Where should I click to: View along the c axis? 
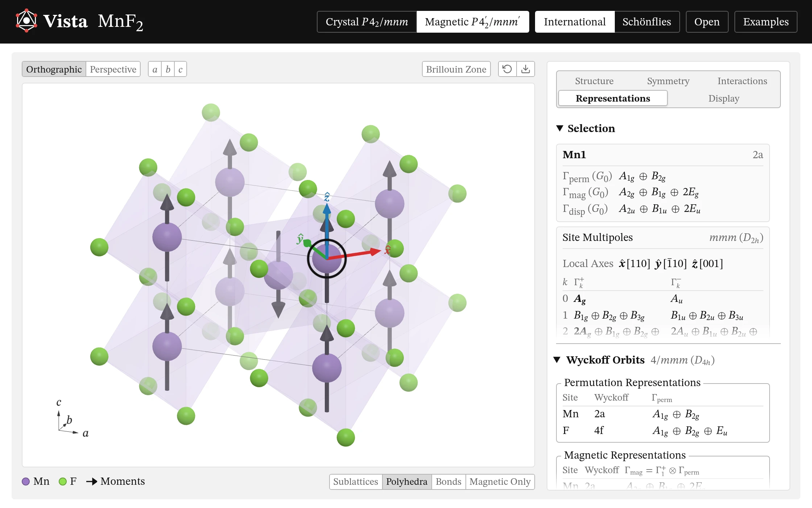181,69
